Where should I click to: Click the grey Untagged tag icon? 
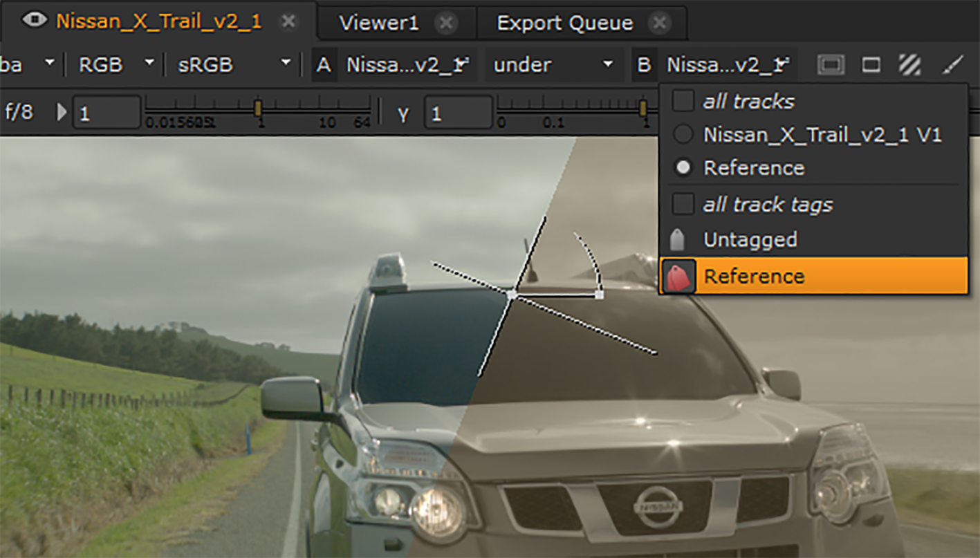678,240
